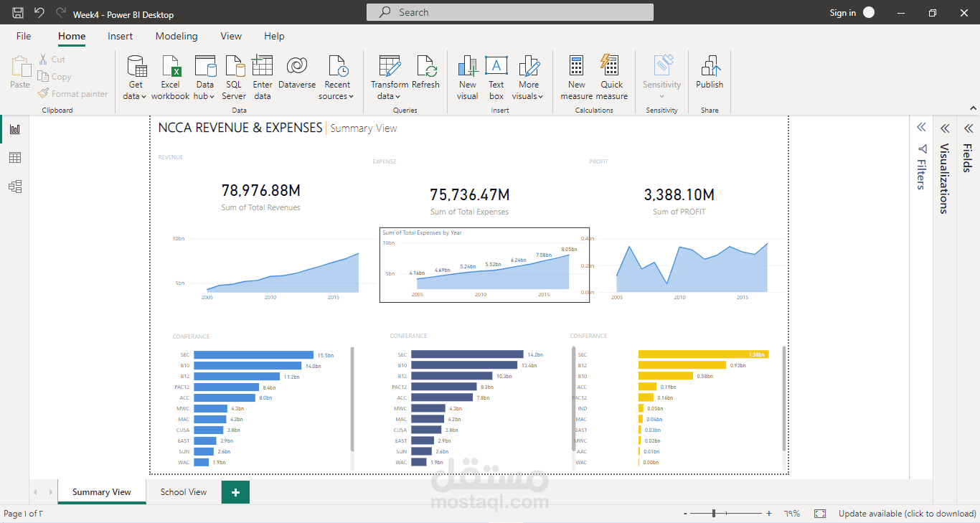Click the revenue bar chart scrollbar

[x=352, y=399]
